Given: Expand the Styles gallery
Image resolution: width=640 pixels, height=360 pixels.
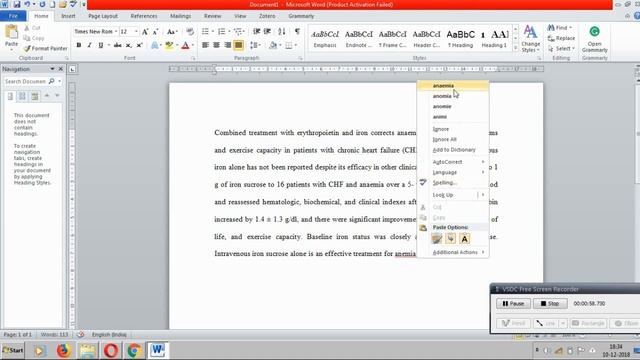Looking at the screenshot, I should 515,48.
